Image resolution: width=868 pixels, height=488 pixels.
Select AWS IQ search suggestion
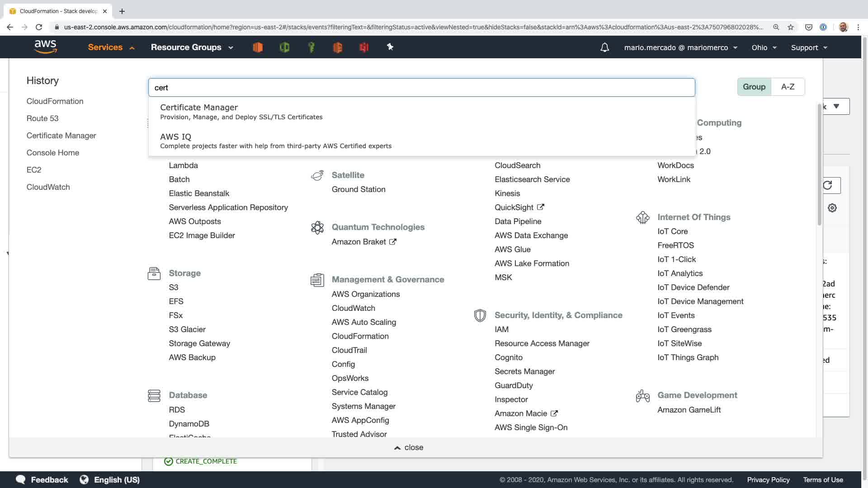[175, 137]
